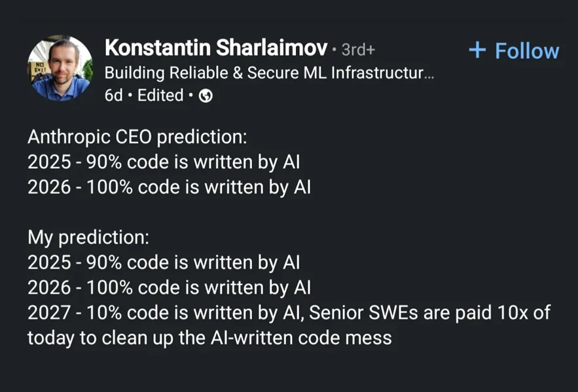Viewport: 578px width, 392px height.
Task: Click the 6d post timestamp
Action: [113, 96]
